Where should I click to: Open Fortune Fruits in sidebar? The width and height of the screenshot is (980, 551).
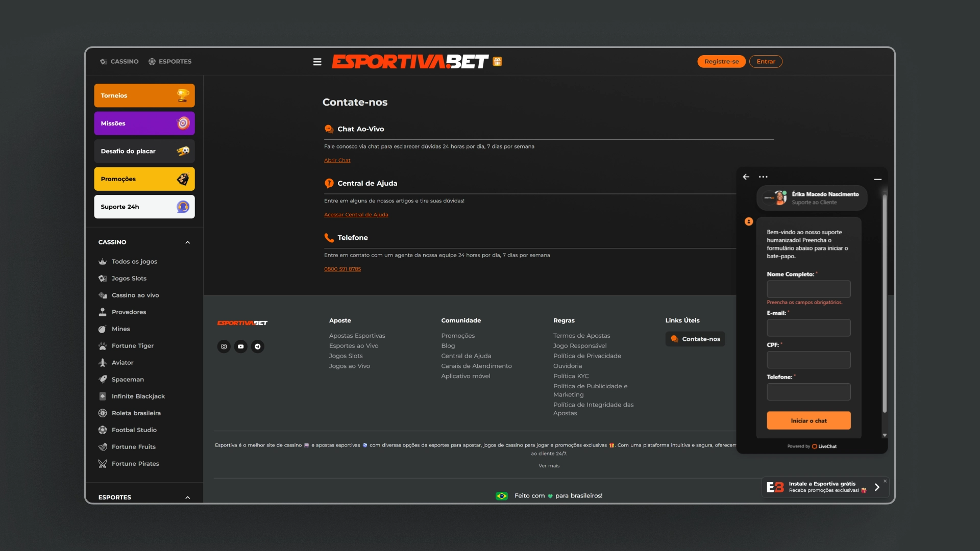tap(133, 447)
